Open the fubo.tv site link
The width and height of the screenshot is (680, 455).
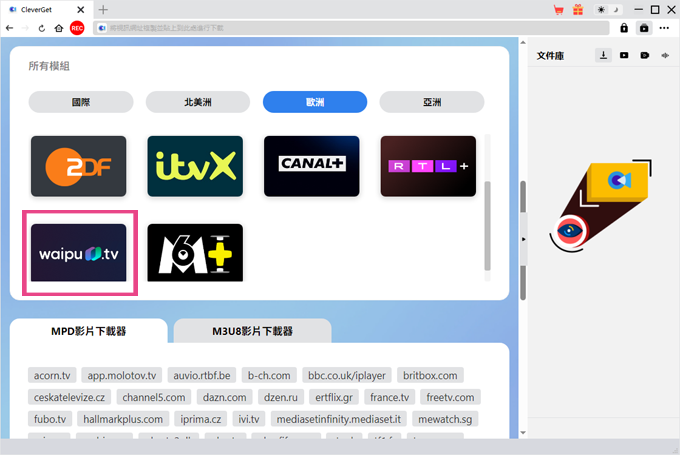click(50, 419)
